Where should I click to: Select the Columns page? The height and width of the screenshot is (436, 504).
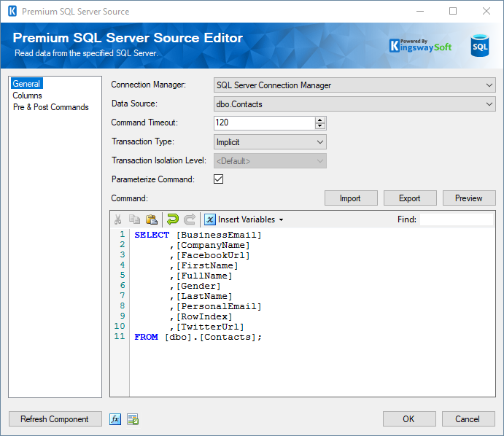[x=27, y=96]
